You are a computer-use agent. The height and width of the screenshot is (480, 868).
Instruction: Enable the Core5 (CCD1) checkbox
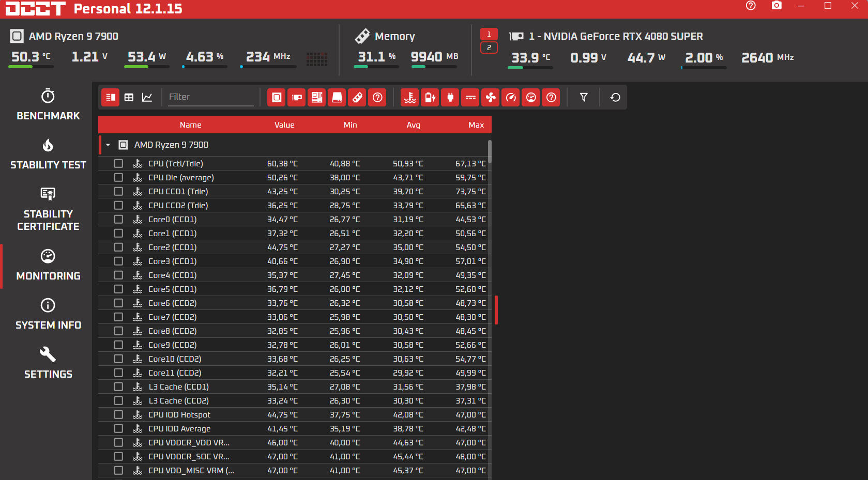[118, 289]
